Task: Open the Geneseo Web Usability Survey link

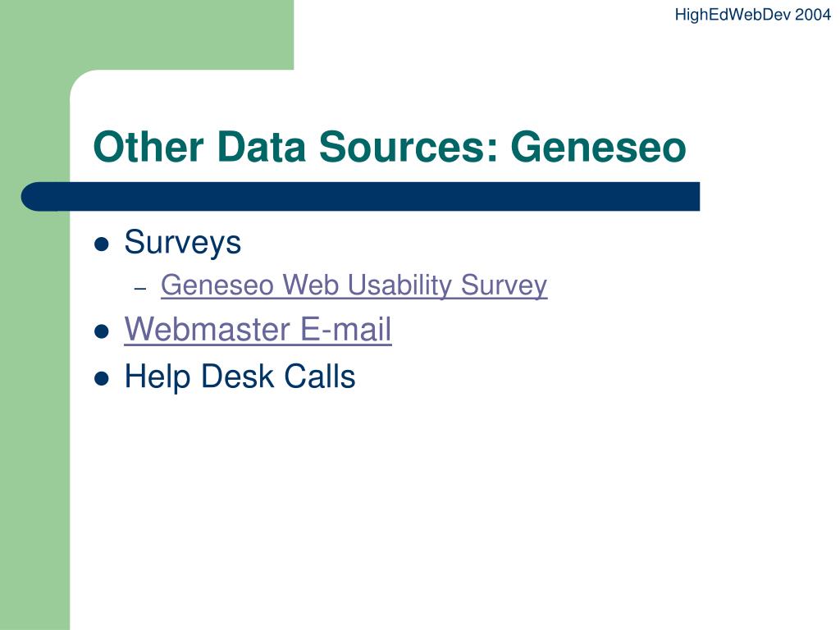Action: click(354, 285)
